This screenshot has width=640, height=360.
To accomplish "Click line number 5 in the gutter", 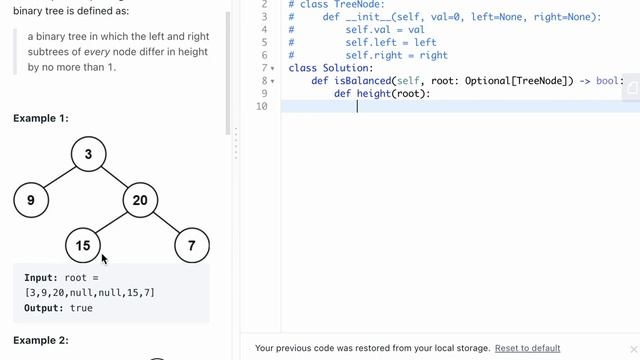I will click(264, 42).
